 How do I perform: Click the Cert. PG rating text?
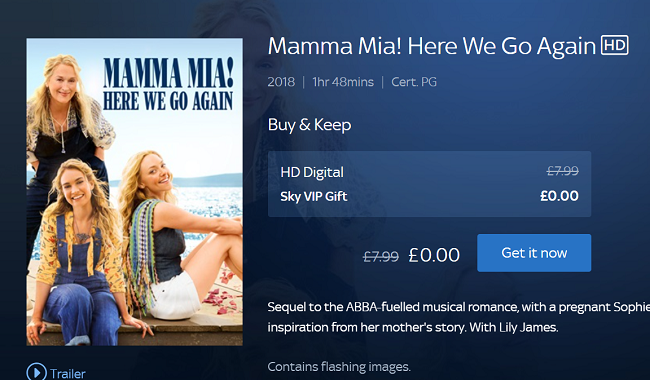click(414, 82)
